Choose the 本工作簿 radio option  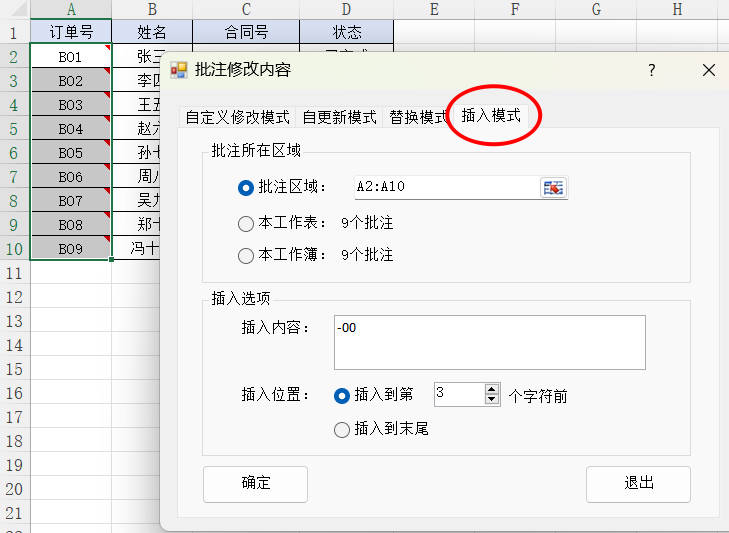coord(246,255)
